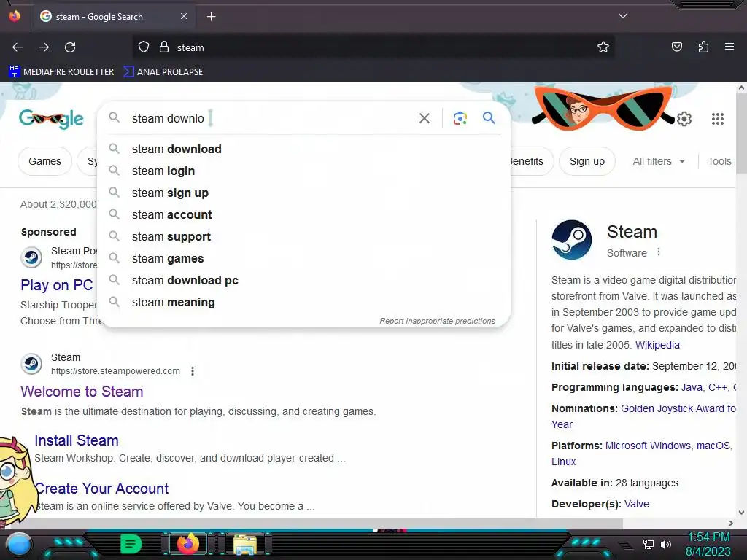Image resolution: width=747 pixels, height=560 pixels.
Task: Open the Play on PC sponsored link
Action: pyautogui.click(x=57, y=285)
